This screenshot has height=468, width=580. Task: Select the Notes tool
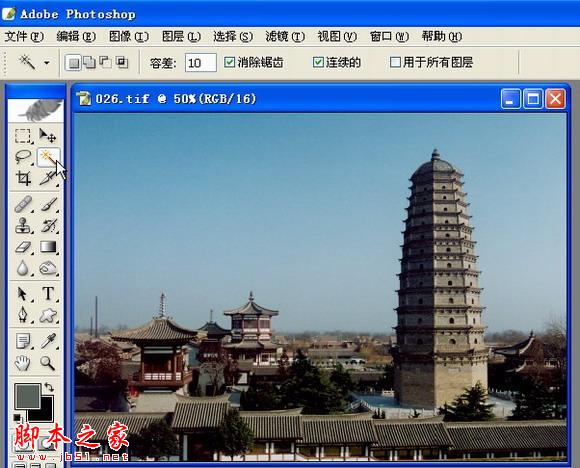click(23, 341)
